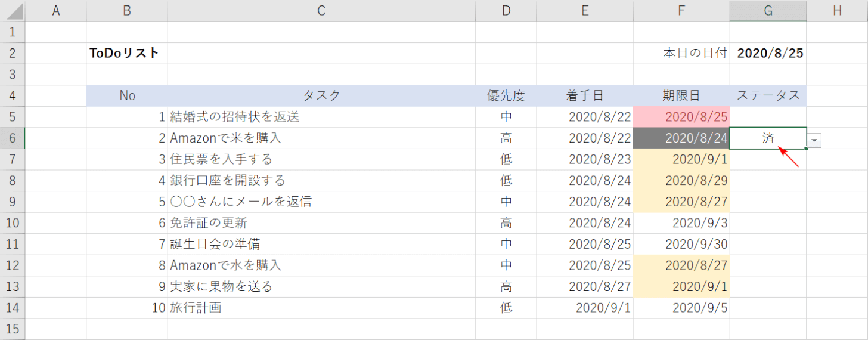The width and height of the screenshot is (868, 340).
Task: Select column header A
Action: (56, 10)
